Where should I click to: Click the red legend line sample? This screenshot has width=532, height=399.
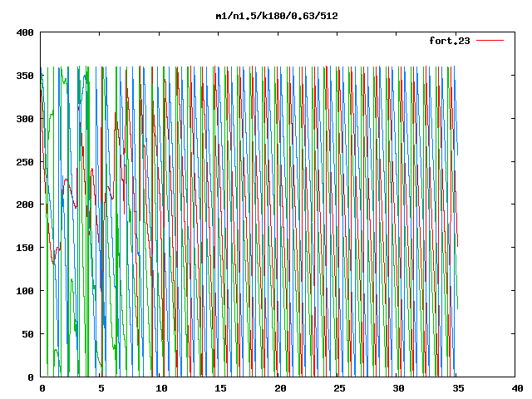click(x=490, y=41)
